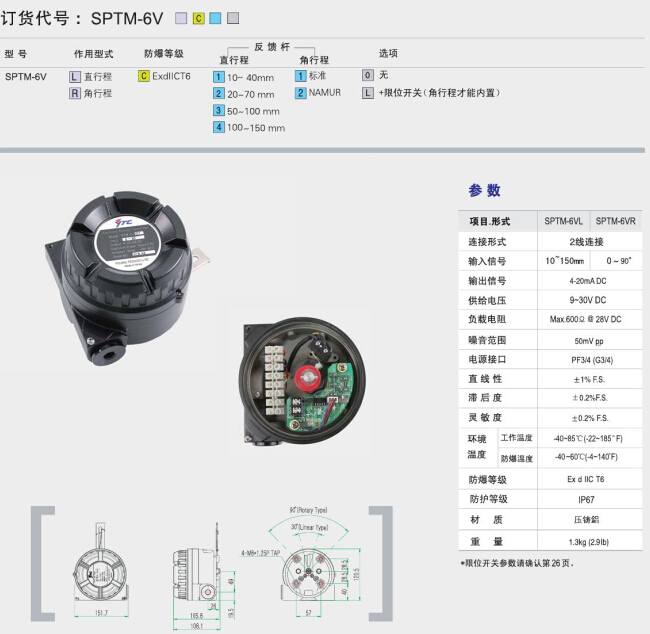
Task: Select code 1 for 10~40mm feedback lever
Action: coord(218,77)
